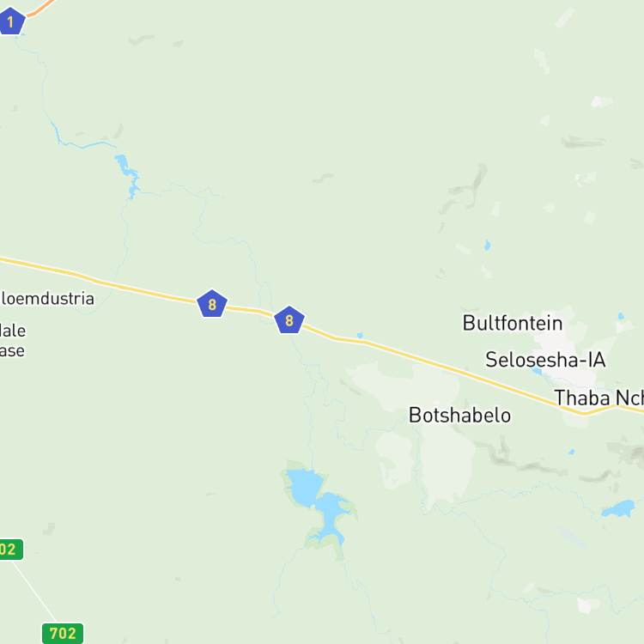Select the Botshabelo town label
644x644 pixels.
click(x=459, y=416)
